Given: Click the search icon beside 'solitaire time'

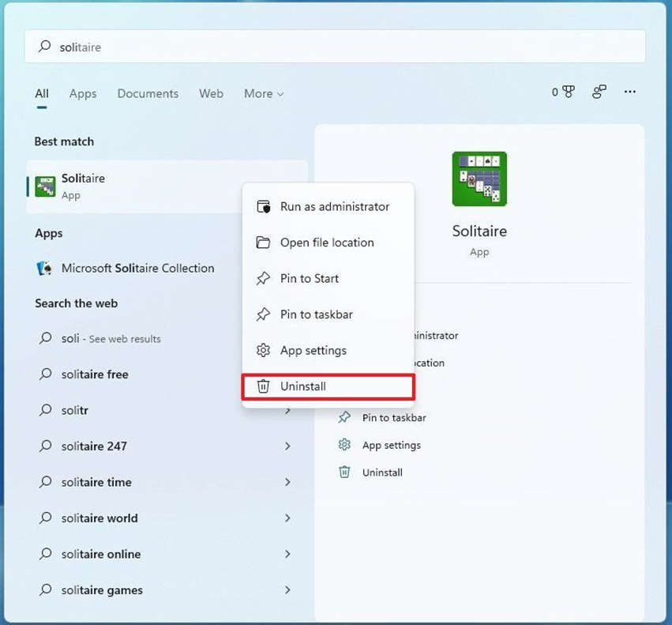Looking at the screenshot, I should tap(46, 482).
